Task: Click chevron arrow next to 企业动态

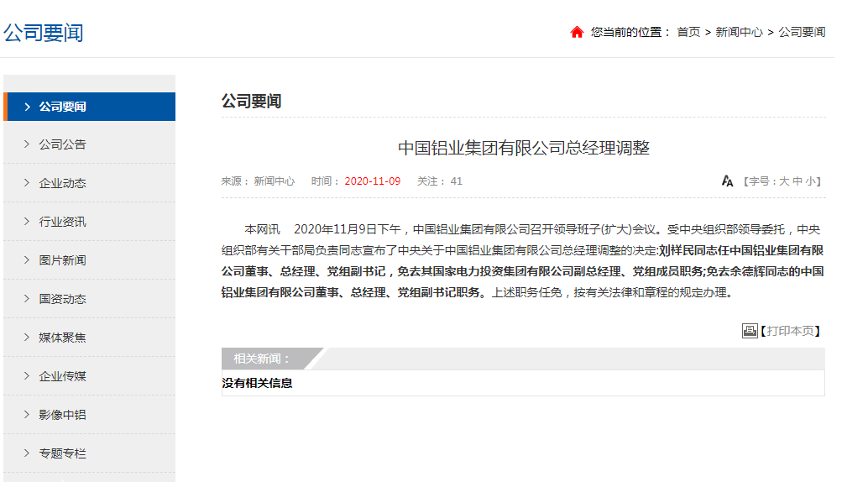Action: tap(27, 183)
